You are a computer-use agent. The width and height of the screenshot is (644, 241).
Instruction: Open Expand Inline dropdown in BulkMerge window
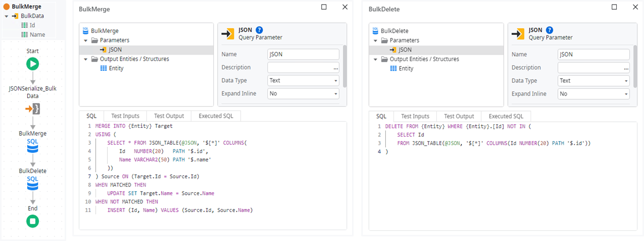(x=303, y=94)
